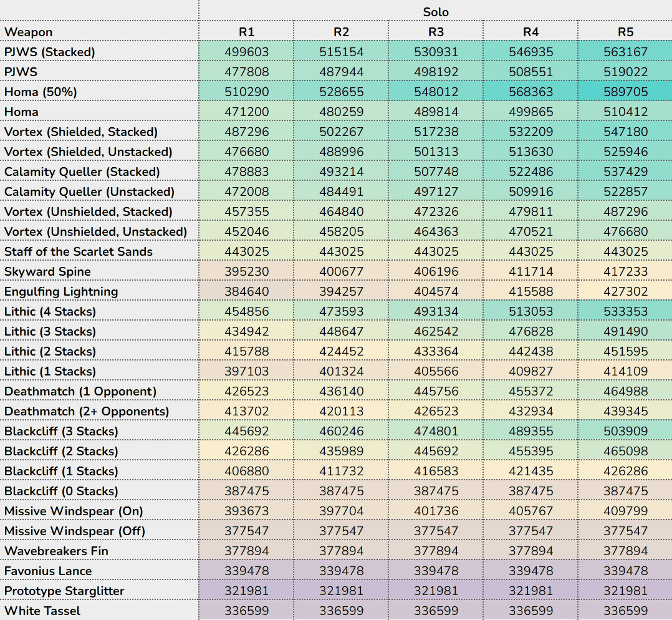Image resolution: width=672 pixels, height=620 pixels.
Task: Select the Missive Windspear (On) label
Action: [74, 511]
